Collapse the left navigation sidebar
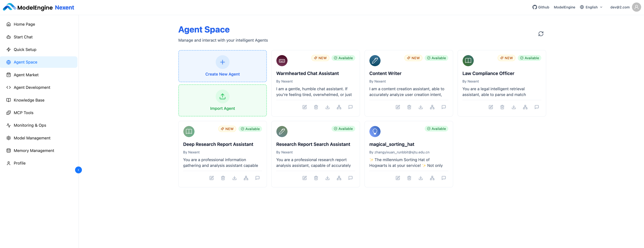The image size is (644, 248). pyautogui.click(x=78, y=170)
